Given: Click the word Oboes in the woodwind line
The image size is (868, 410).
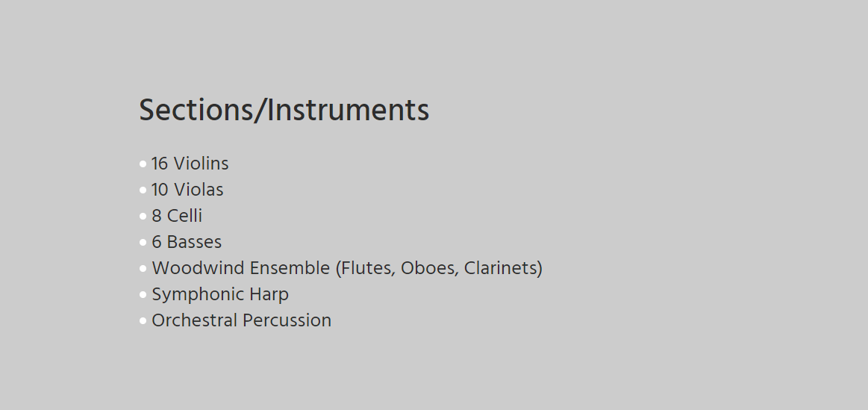Looking at the screenshot, I should click(x=428, y=267).
